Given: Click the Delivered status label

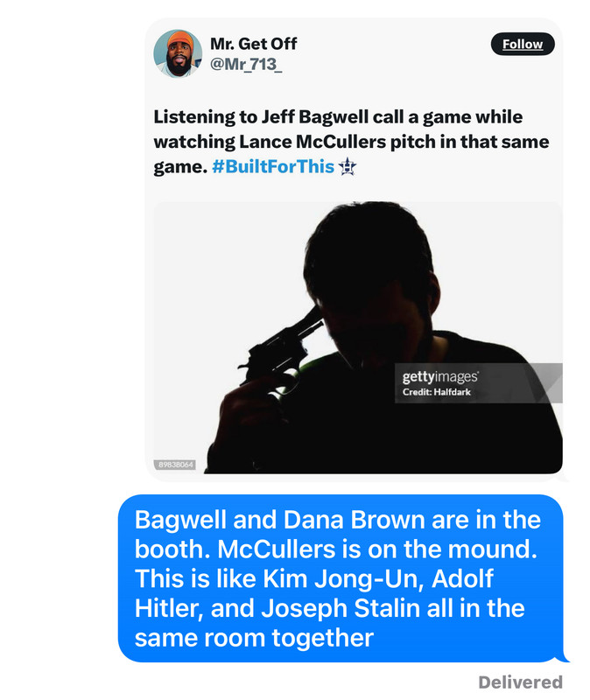Looking at the screenshot, I should coord(520,682).
